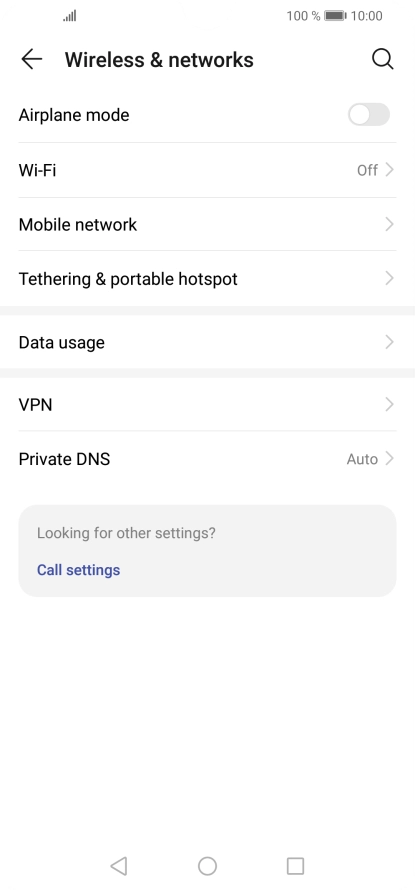Open Data usage chevron arrow
Image resolution: width=415 pixels, height=890 pixels.
pyautogui.click(x=389, y=342)
